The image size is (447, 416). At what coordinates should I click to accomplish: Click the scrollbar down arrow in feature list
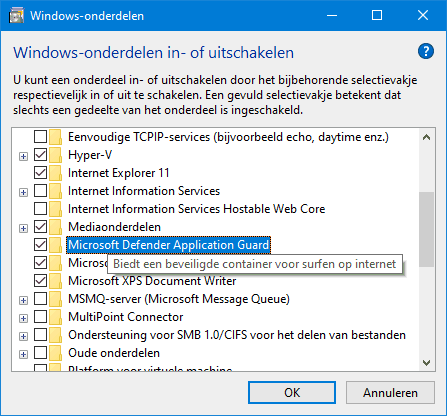[x=426, y=363]
